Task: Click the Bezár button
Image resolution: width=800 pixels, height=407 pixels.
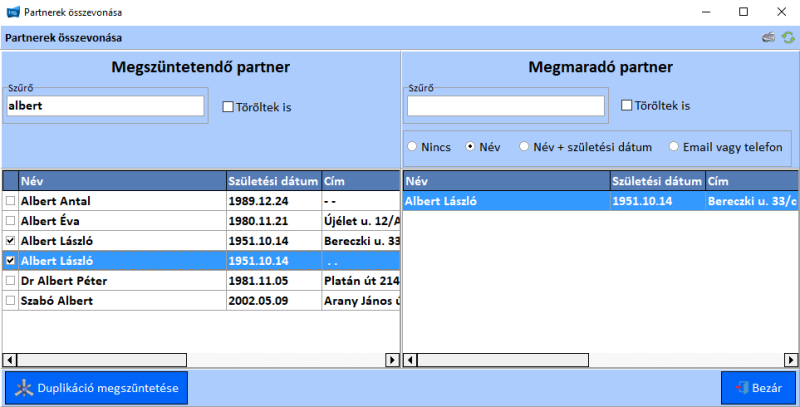Action: click(758, 388)
